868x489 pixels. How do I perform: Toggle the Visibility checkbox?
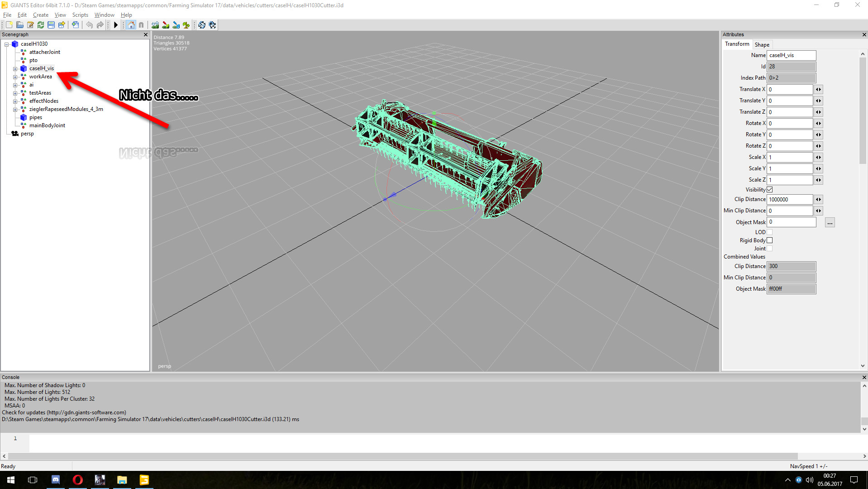point(769,190)
